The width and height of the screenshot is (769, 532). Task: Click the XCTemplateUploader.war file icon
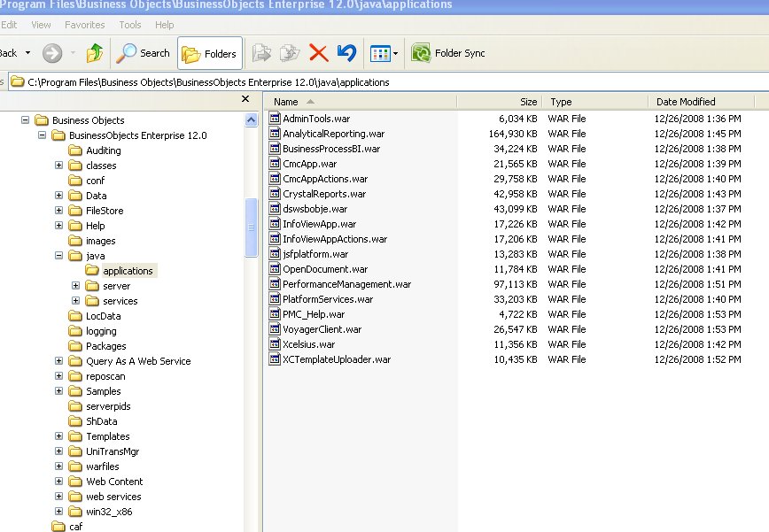(x=275, y=359)
